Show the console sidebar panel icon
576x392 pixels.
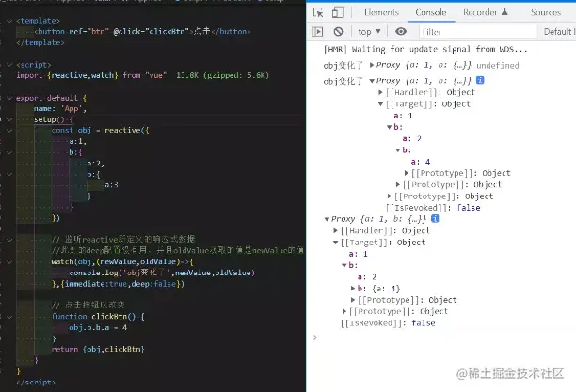point(317,32)
